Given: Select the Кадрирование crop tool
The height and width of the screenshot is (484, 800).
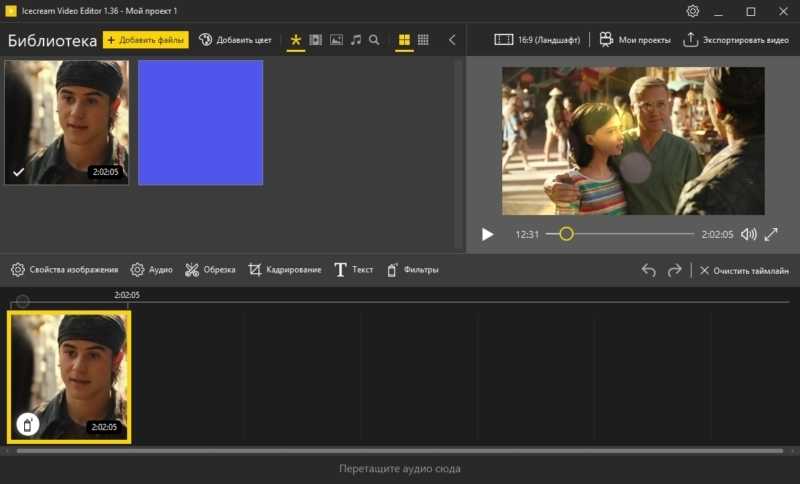Looking at the screenshot, I should pos(285,270).
